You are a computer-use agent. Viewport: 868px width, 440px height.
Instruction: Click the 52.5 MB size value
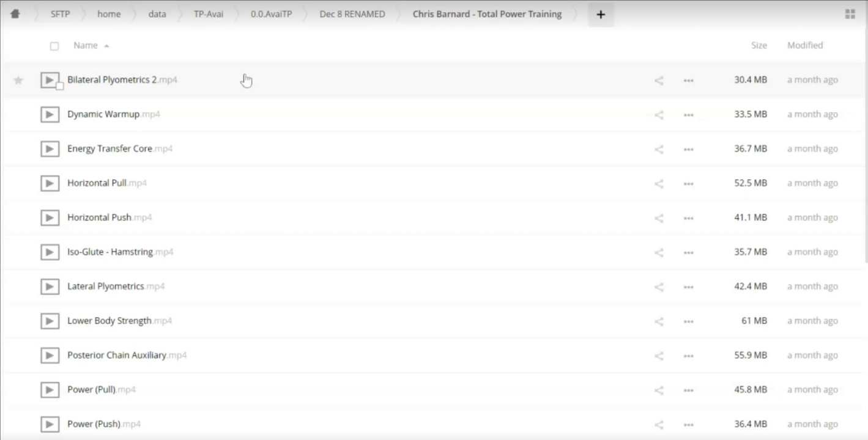[x=751, y=183]
